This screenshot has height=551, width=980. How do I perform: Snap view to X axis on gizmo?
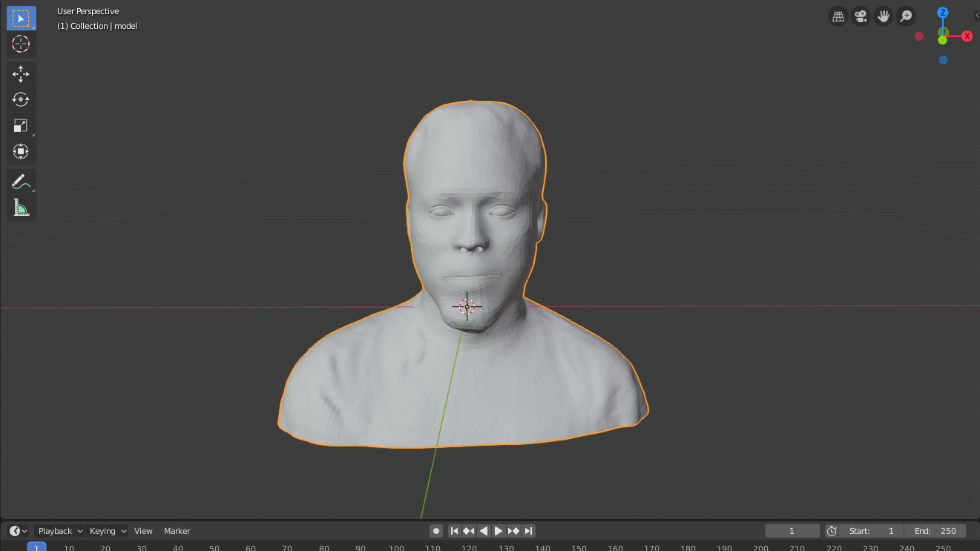(x=967, y=36)
